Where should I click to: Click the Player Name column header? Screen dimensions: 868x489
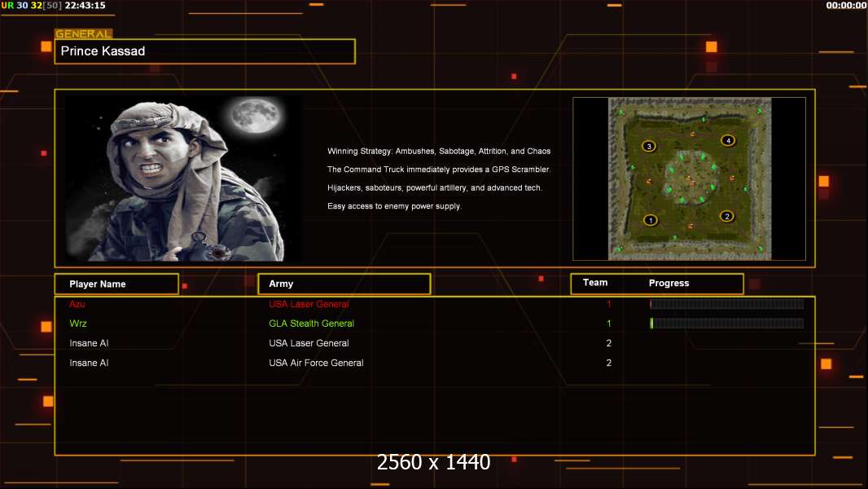116,284
